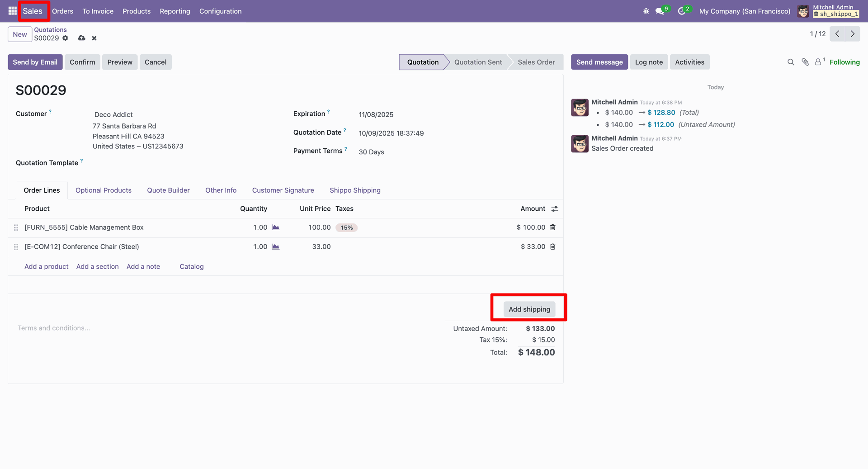Image resolution: width=868 pixels, height=469 pixels.
Task: Click the debug bug icon in navbar
Action: [646, 11]
